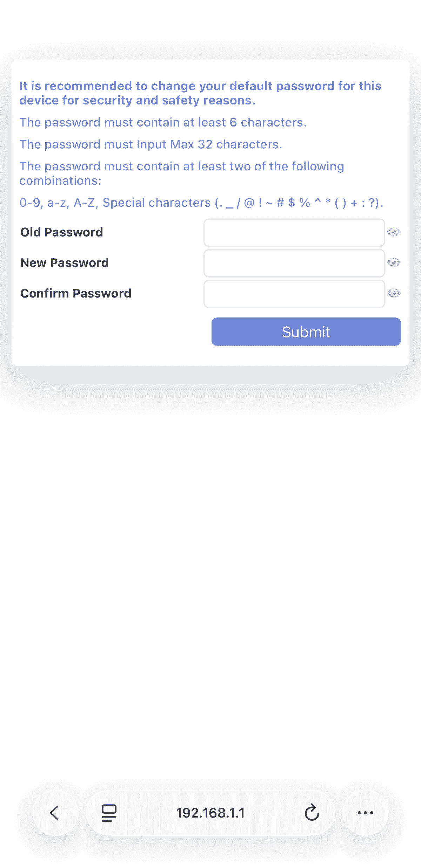Reload the router page
The width and height of the screenshot is (421, 868).
click(x=312, y=813)
